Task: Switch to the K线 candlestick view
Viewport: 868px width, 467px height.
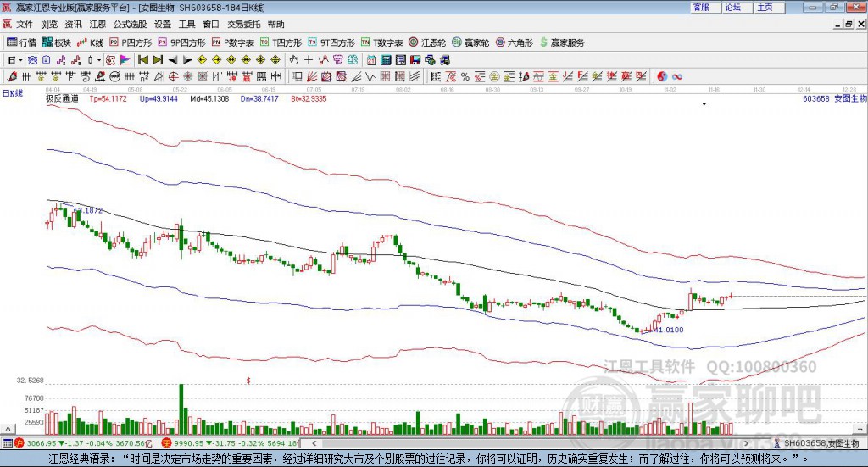Action: (x=90, y=42)
